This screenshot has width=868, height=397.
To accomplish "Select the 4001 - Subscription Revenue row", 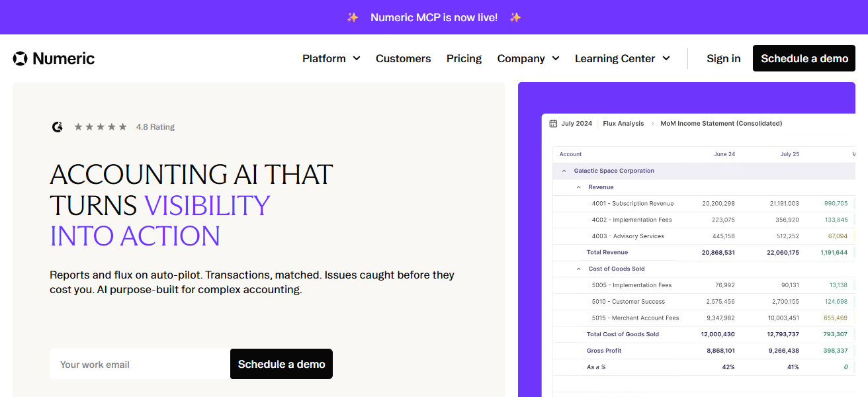I will pos(704,203).
